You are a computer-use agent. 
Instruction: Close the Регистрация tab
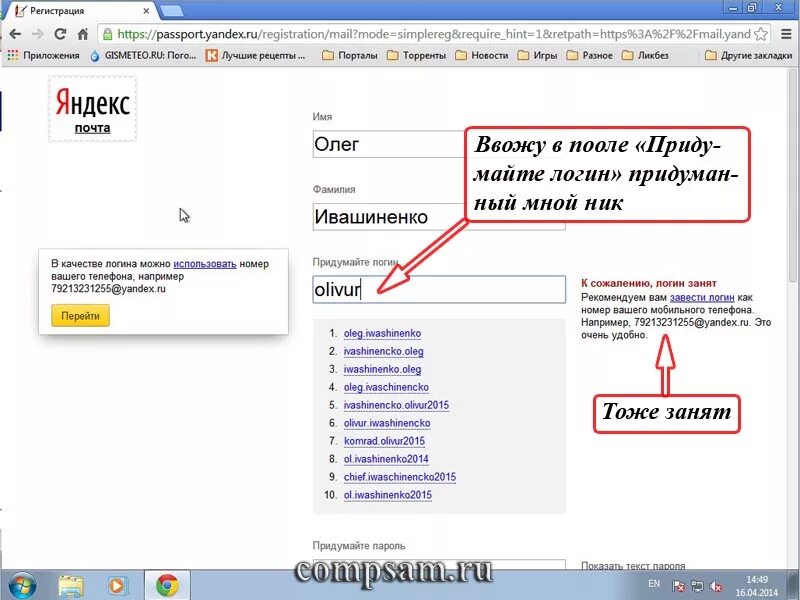[146, 10]
